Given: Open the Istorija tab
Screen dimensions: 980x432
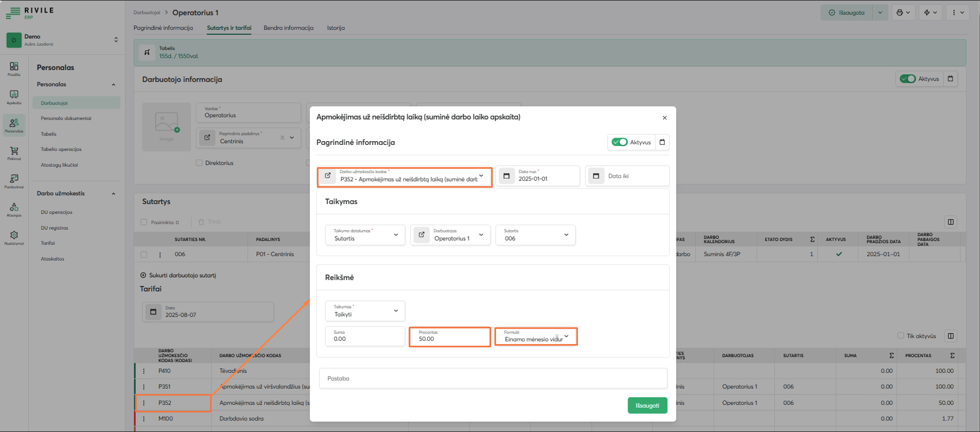Looking at the screenshot, I should (x=336, y=28).
